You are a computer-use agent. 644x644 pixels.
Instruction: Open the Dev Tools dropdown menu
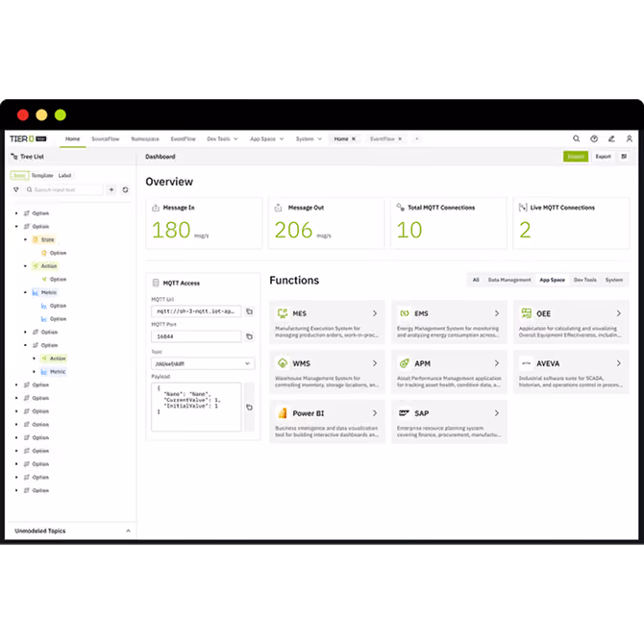[x=222, y=138]
